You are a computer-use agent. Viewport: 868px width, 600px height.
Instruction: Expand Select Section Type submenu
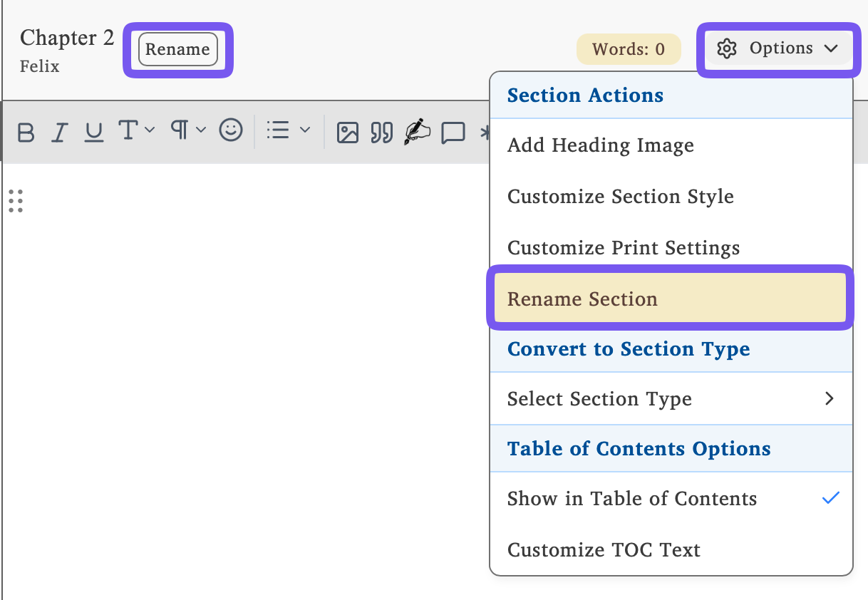coord(670,399)
